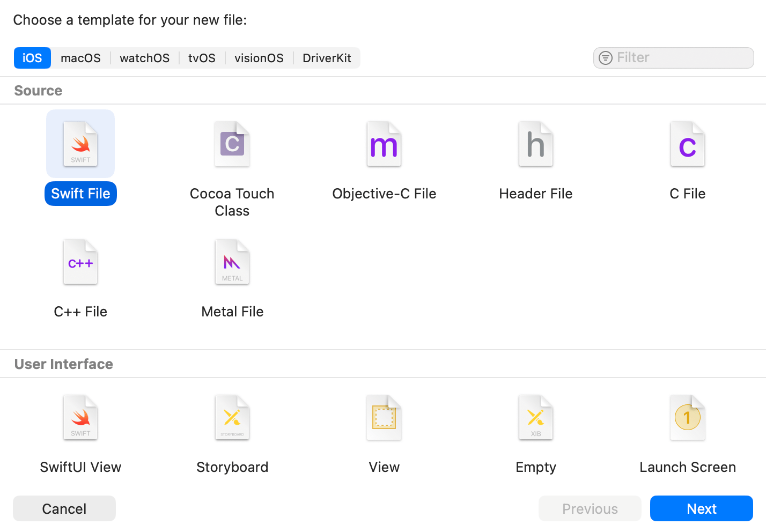Switch to the macOS platform tab

click(x=80, y=58)
